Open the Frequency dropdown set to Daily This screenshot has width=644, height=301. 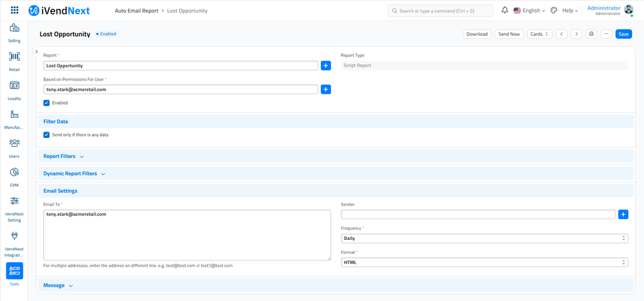tap(484, 239)
